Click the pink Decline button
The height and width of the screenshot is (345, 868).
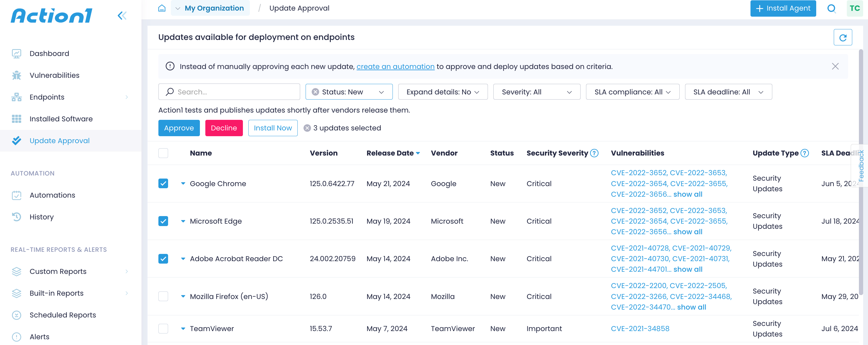[x=224, y=128]
